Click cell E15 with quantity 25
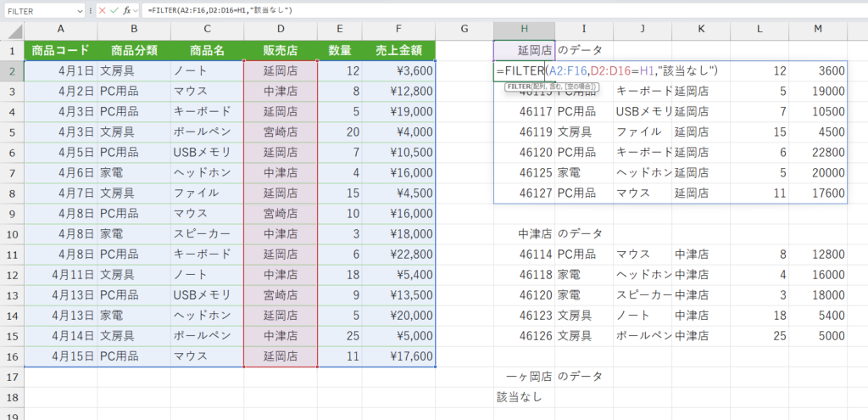The width and height of the screenshot is (868, 420). [x=340, y=336]
